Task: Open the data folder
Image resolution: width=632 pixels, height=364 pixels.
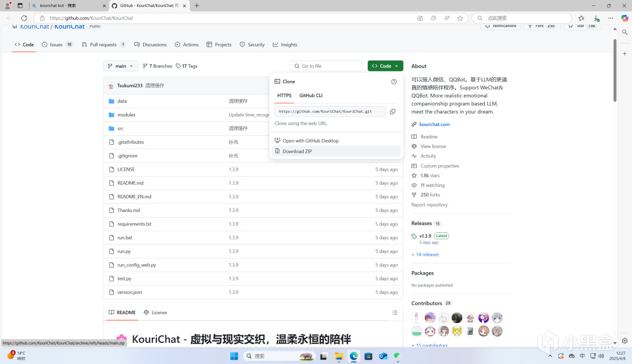Action: coord(122,101)
